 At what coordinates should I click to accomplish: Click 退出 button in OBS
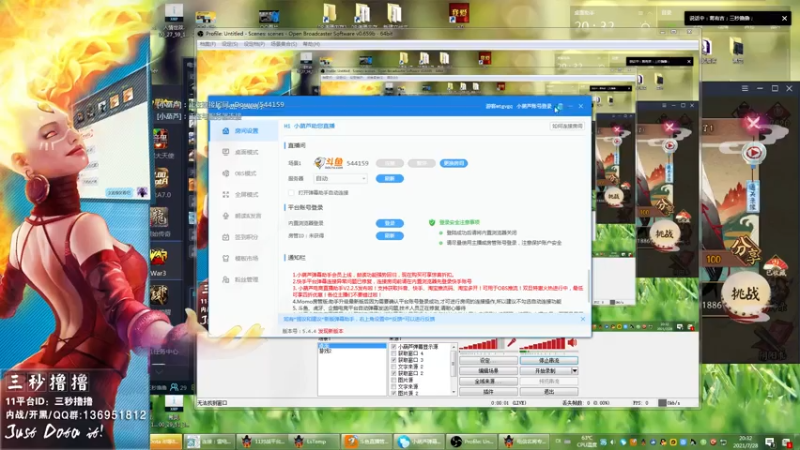pyautogui.click(x=549, y=392)
